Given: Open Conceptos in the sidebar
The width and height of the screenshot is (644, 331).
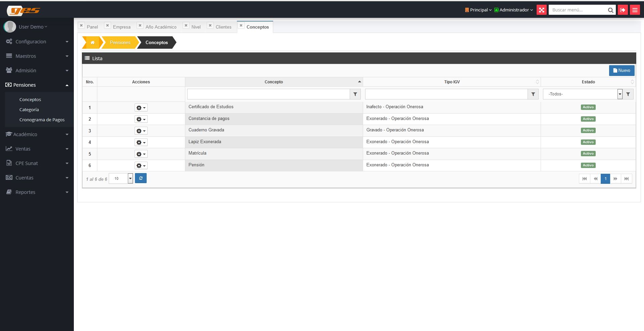Looking at the screenshot, I should [30, 100].
